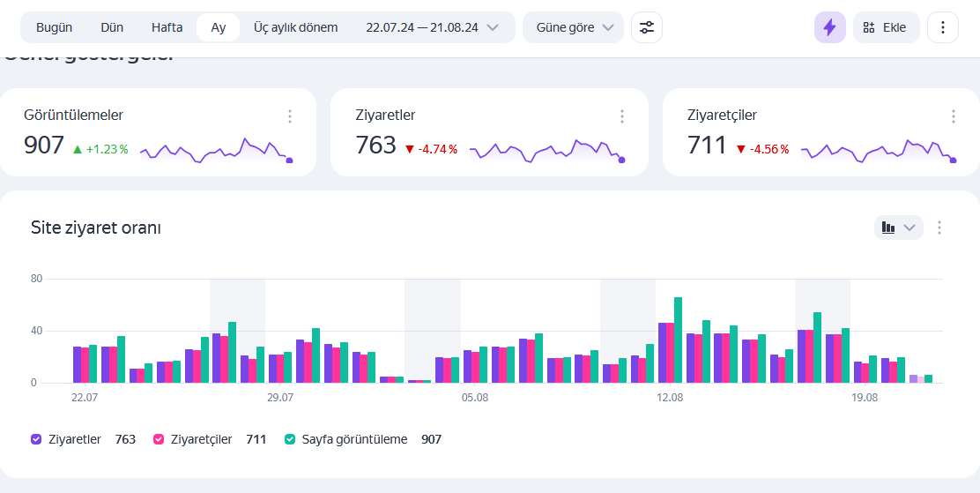This screenshot has width=980, height=493.
Task: Open Ziyaretçiler card options menu
Action: 954,116
